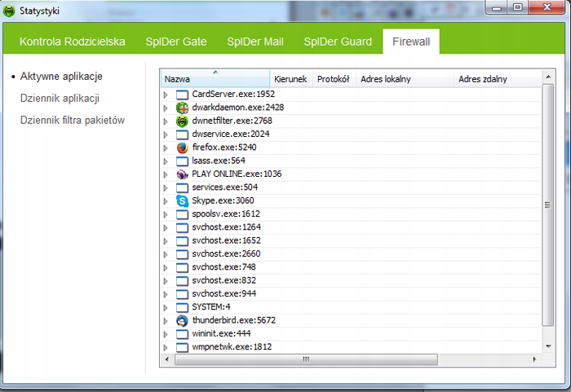This screenshot has height=392, width=571.
Task: Click the dwnetfilter.exe spider icon
Action: (182, 121)
